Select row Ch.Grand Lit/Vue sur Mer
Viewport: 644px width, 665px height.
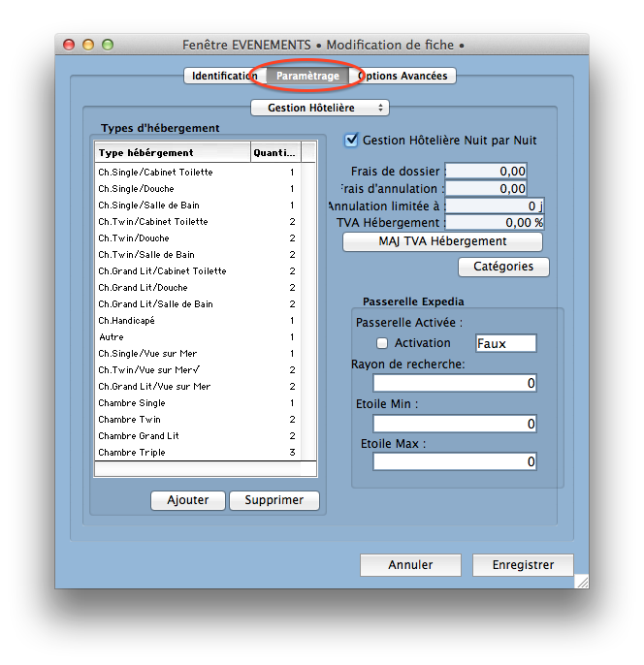(x=198, y=387)
